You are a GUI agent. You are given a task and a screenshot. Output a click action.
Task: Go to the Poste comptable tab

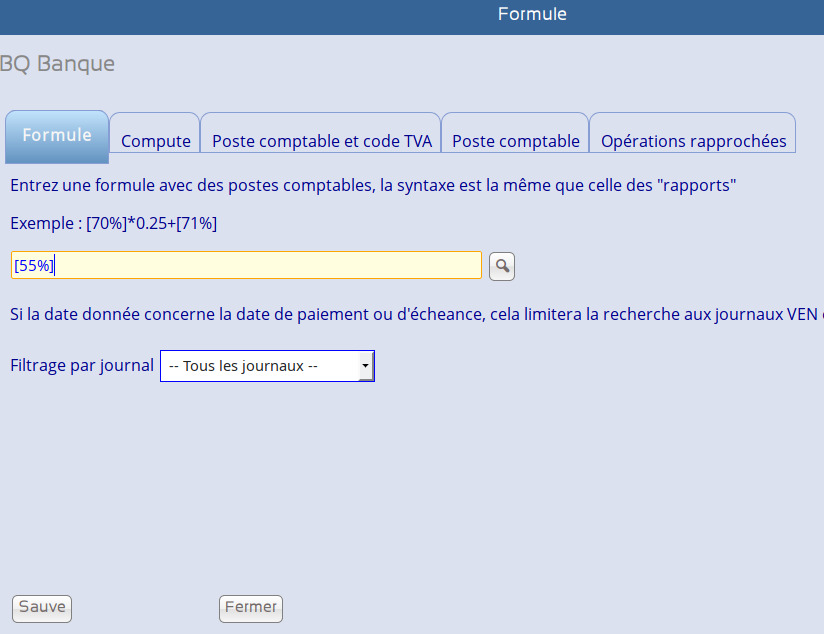point(515,141)
